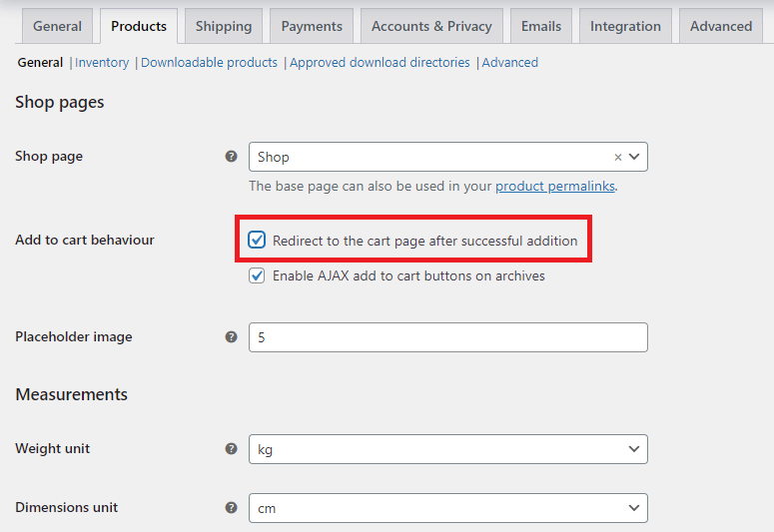Screen dimensions: 774x532
Task: Clear the Shop page selection with X
Action: pos(617,158)
